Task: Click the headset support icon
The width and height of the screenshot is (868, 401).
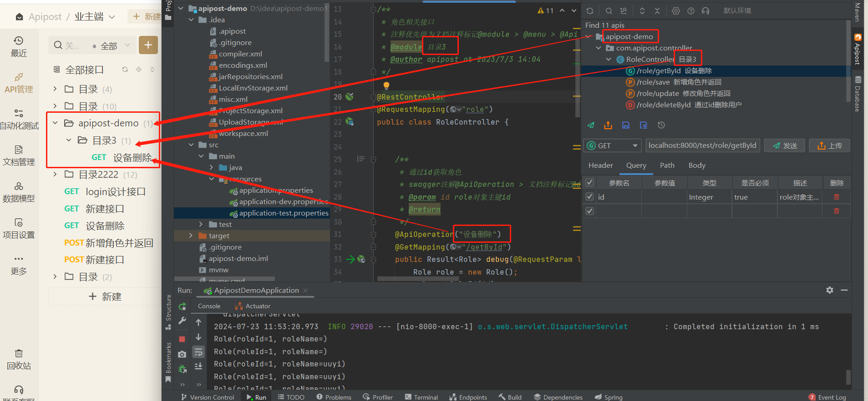Action: coord(706,11)
